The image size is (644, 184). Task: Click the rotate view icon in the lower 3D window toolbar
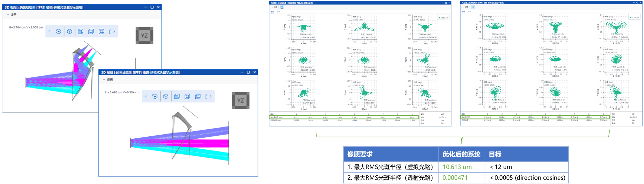click(155, 97)
